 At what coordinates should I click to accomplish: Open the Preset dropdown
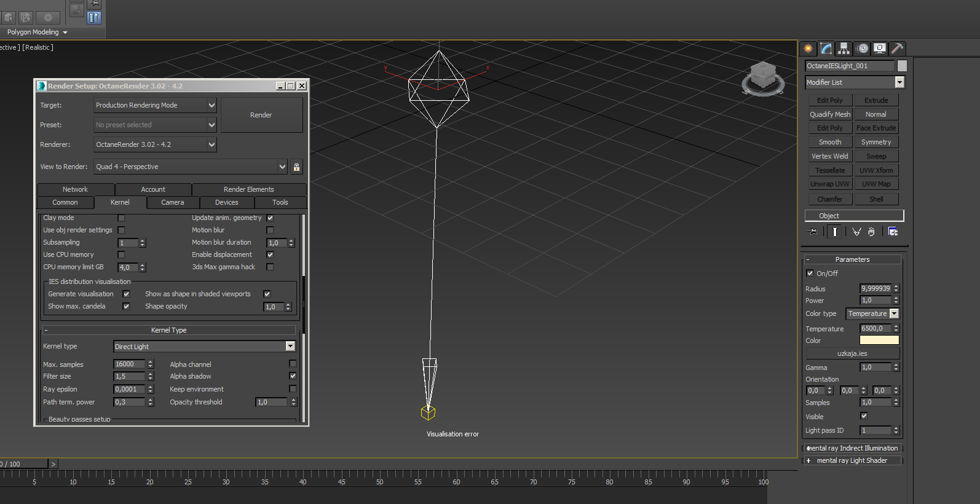click(155, 125)
